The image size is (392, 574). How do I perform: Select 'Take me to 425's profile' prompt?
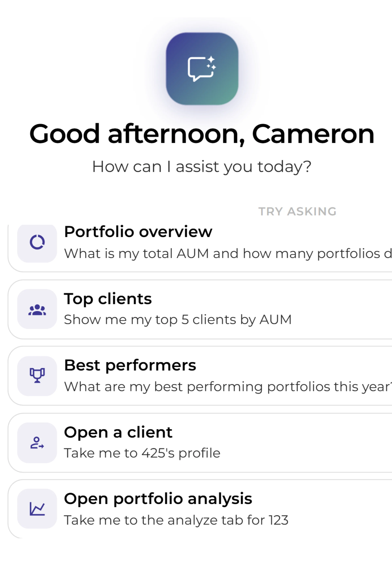(142, 453)
